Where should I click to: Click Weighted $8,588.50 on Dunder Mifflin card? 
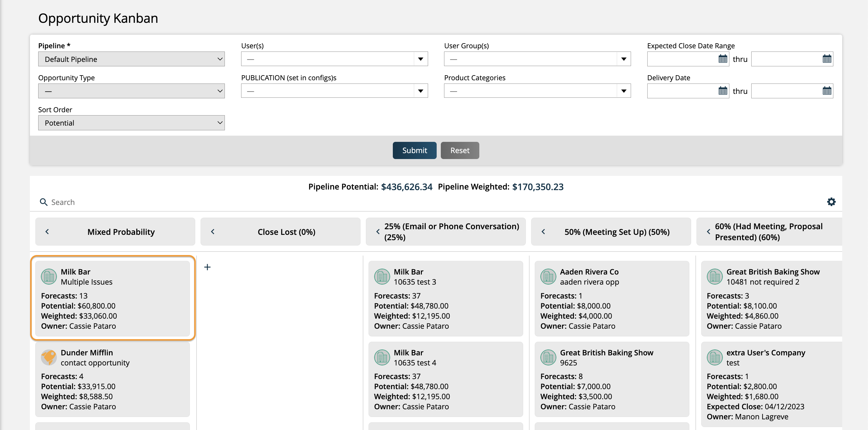(x=96, y=396)
